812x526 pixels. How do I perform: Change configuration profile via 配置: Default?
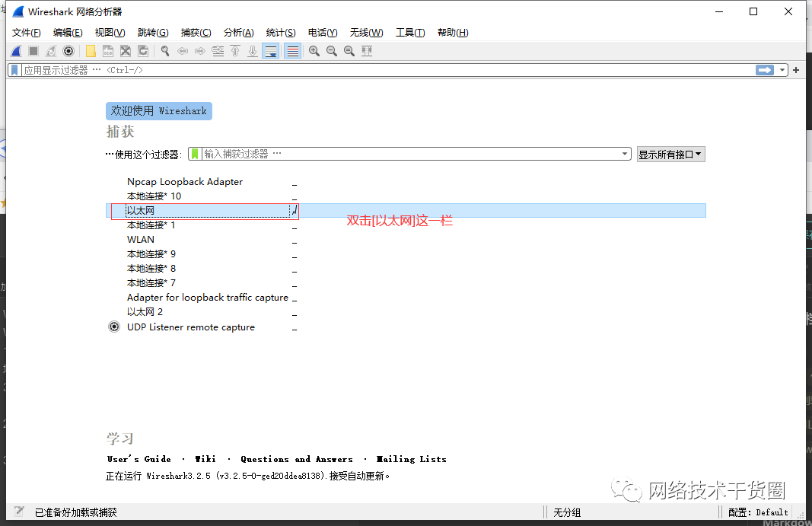coord(757,512)
